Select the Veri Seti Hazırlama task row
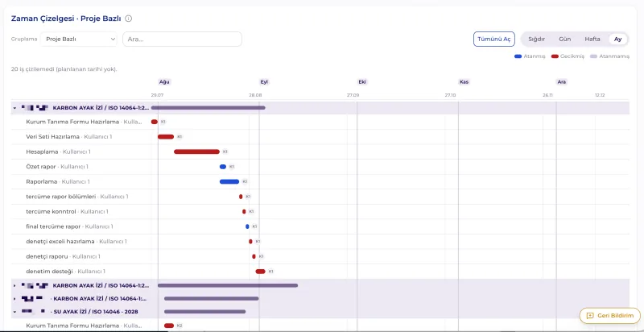 320,137
